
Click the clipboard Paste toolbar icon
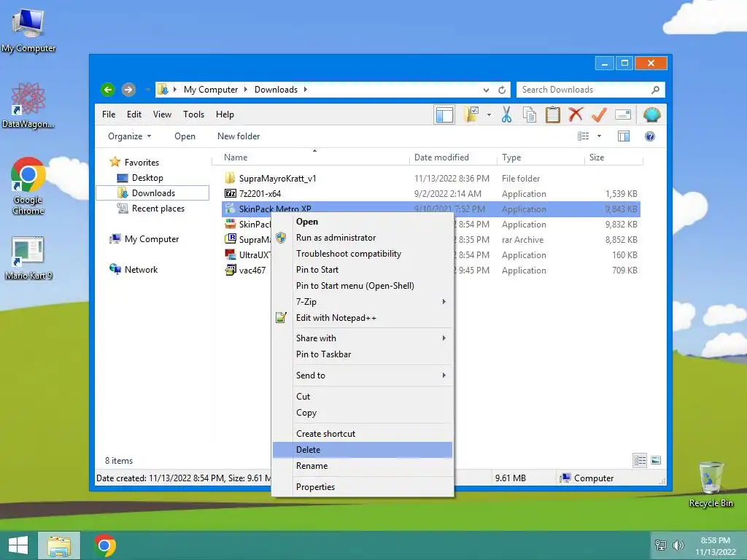(x=553, y=114)
